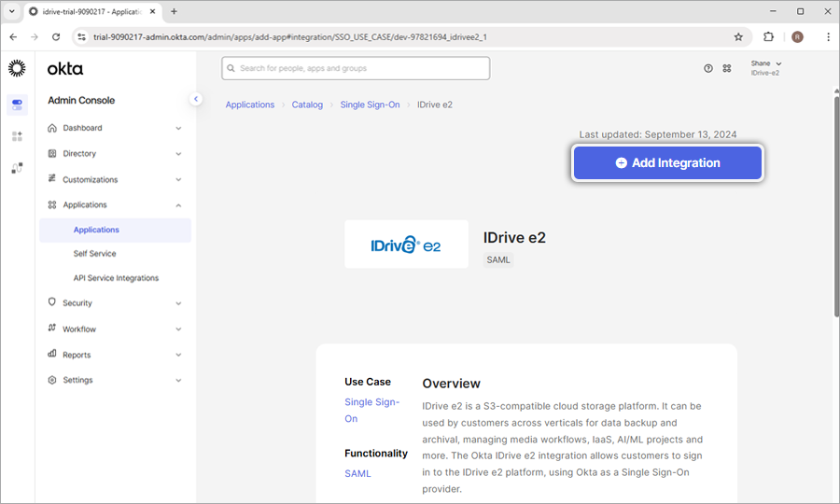The width and height of the screenshot is (840, 504).
Task: Click the third icon in the left rail
Action: [x=17, y=168]
